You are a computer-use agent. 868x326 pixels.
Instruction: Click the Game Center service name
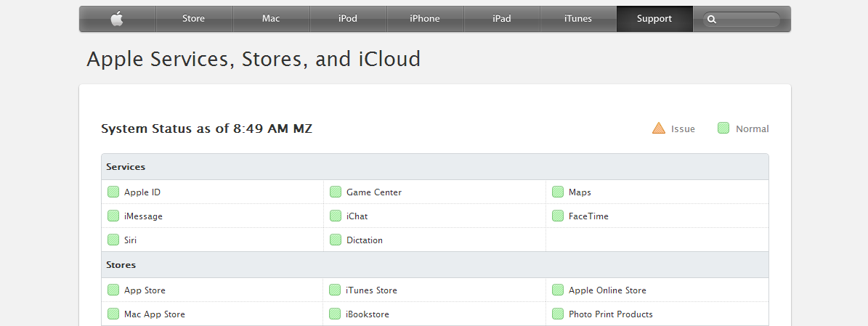pyautogui.click(x=374, y=192)
